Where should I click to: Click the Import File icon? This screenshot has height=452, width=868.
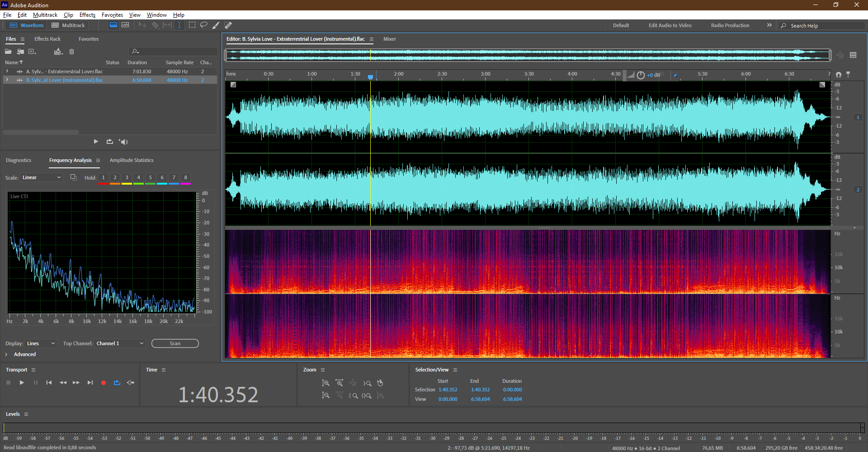20,52
